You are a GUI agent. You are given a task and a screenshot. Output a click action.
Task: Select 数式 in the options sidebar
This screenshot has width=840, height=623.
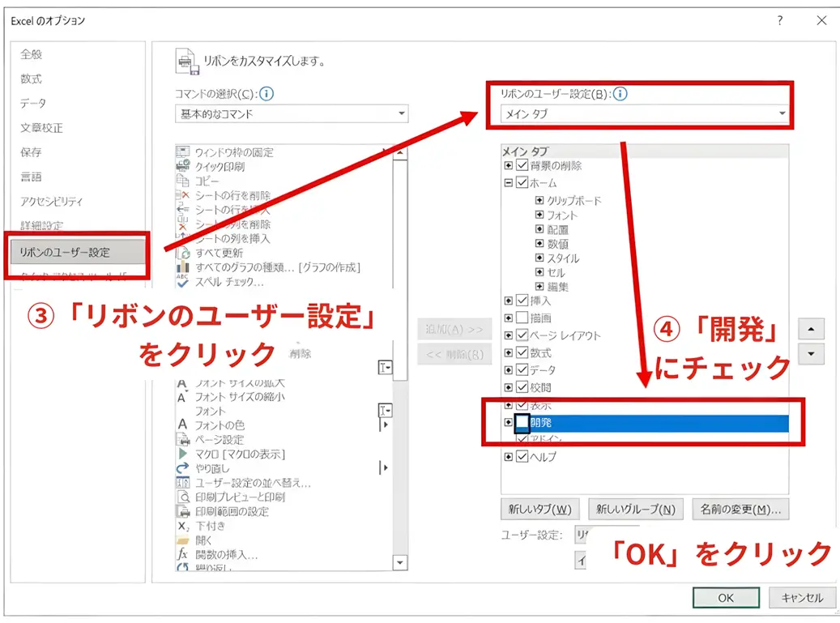[x=31, y=79]
